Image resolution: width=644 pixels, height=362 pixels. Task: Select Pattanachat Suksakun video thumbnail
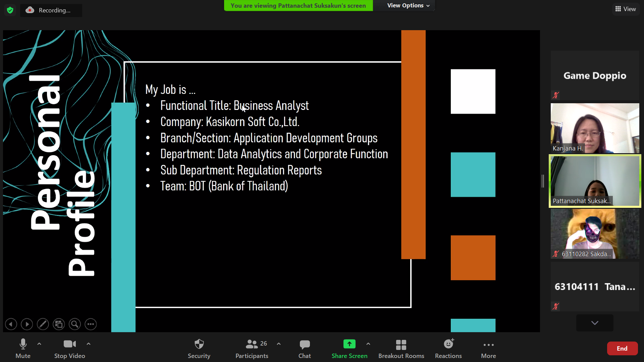tap(595, 181)
